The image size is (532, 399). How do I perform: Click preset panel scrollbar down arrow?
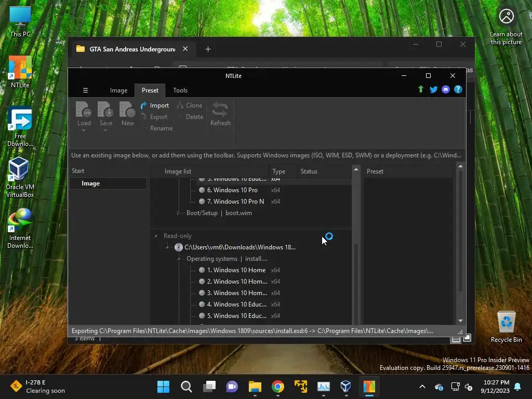coord(460,321)
